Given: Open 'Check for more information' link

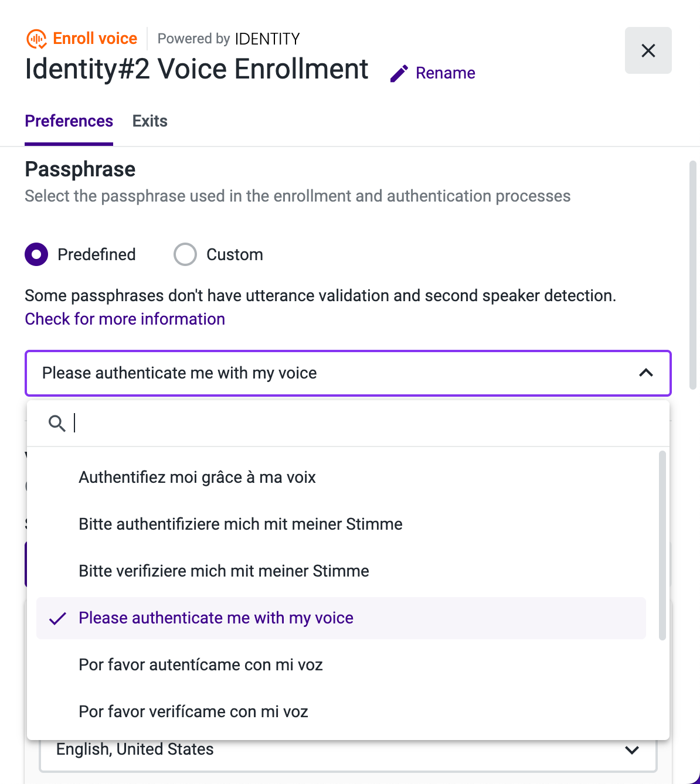Looking at the screenshot, I should (x=124, y=319).
